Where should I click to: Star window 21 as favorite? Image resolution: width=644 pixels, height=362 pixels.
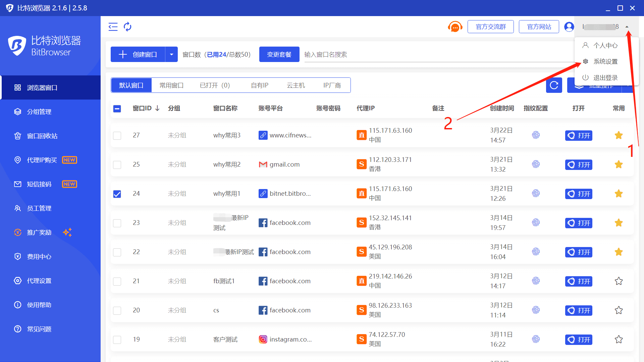619,281
